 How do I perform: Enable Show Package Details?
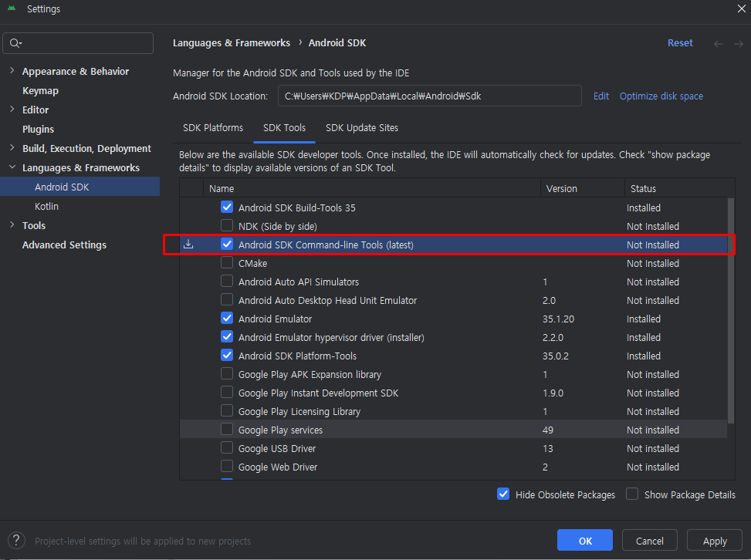coord(632,494)
